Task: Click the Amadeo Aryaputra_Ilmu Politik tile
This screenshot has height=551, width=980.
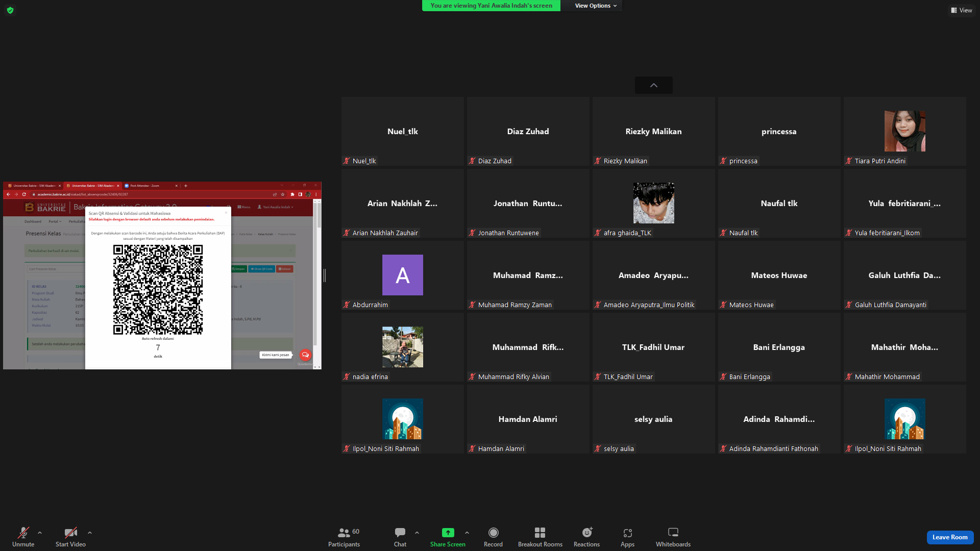Action: coord(653,275)
